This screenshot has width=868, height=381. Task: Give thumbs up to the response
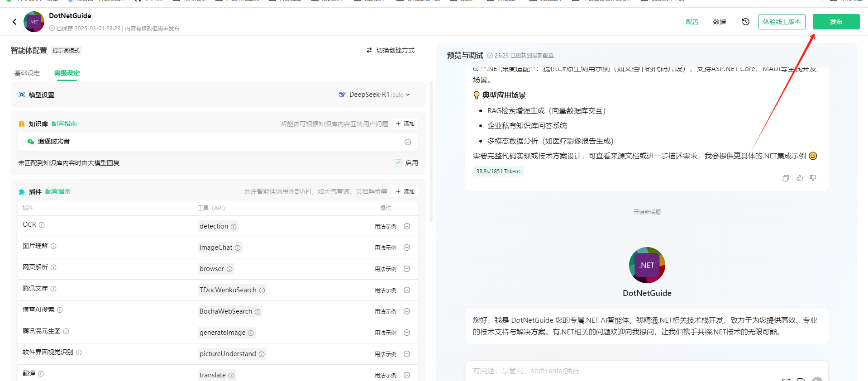(x=800, y=178)
